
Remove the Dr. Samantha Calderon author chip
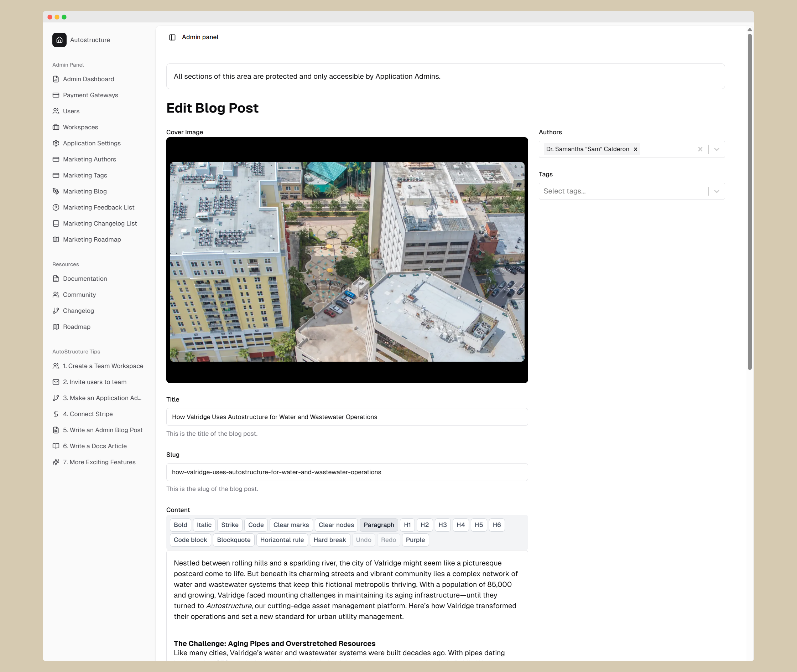pyautogui.click(x=635, y=149)
